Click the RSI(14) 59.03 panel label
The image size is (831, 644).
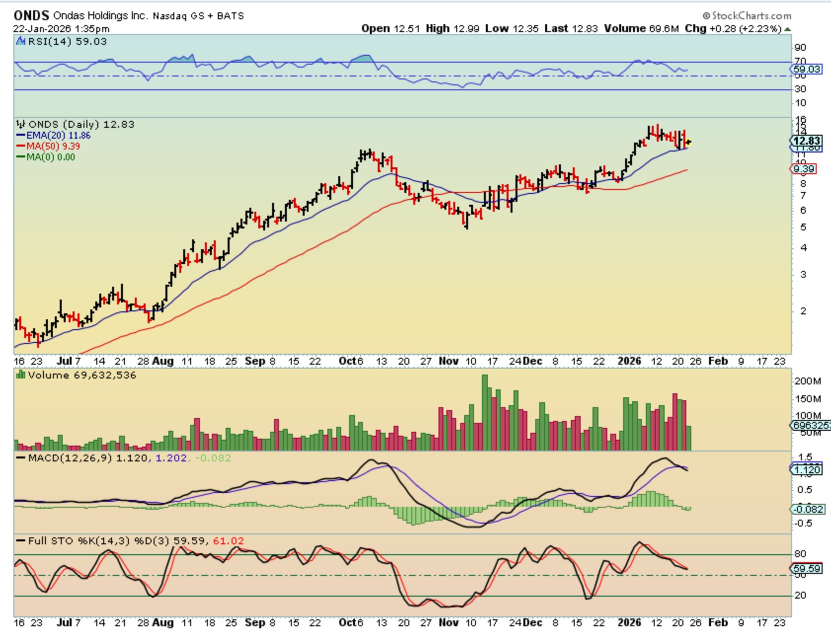(67, 41)
